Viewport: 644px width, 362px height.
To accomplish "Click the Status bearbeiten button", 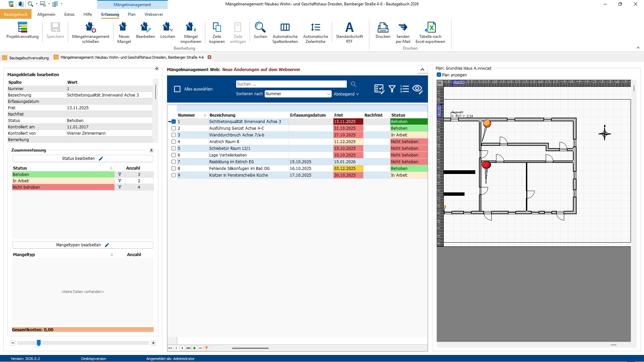I will coord(83,159).
